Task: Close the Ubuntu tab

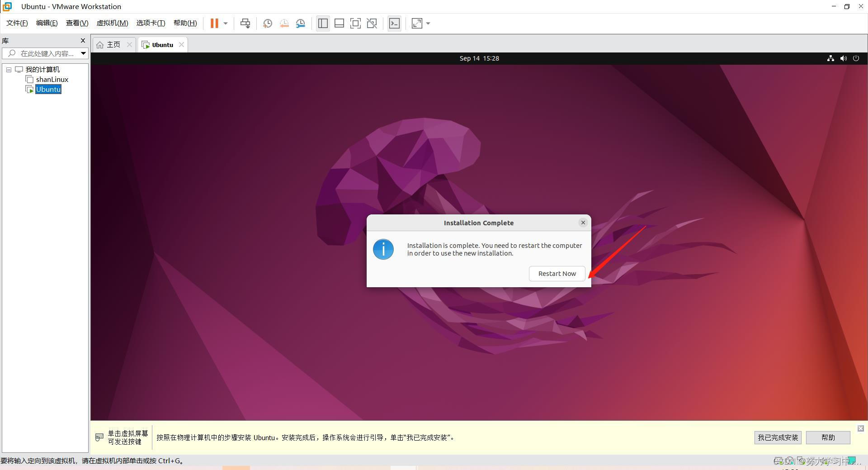Action: [181, 44]
